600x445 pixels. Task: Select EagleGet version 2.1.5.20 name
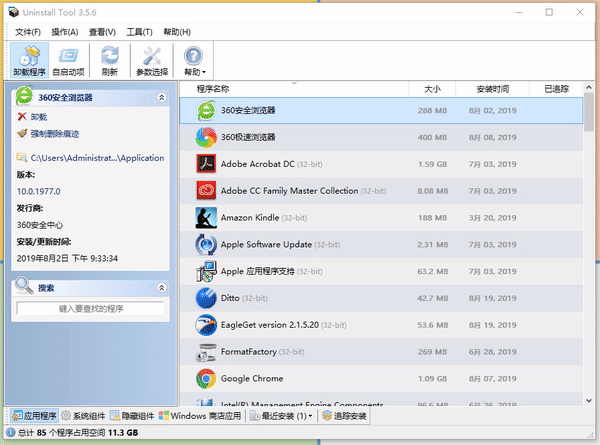pos(270,325)
